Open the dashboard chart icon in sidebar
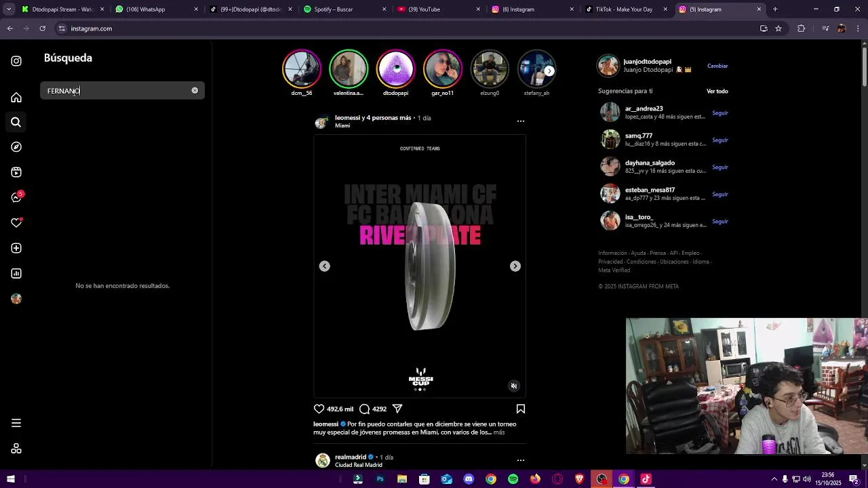This screenshot has width=868, height=488. point(16,273)
